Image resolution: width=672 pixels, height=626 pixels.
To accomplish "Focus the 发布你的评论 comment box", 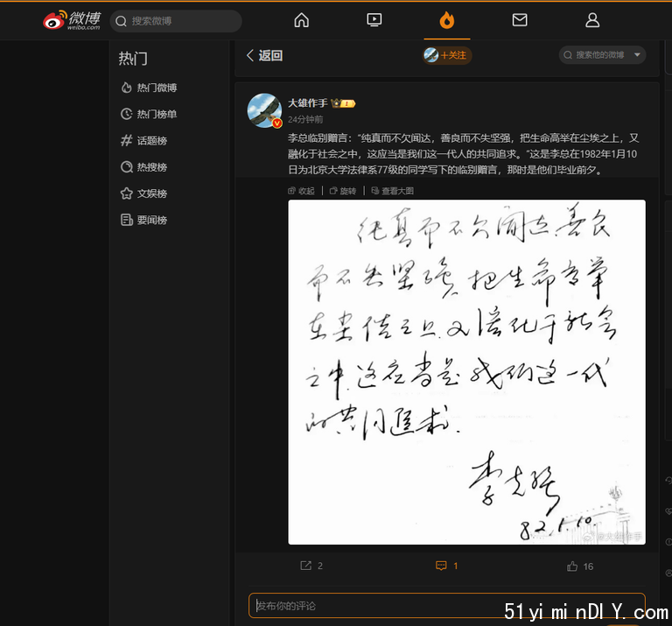I will click(446, 605).
